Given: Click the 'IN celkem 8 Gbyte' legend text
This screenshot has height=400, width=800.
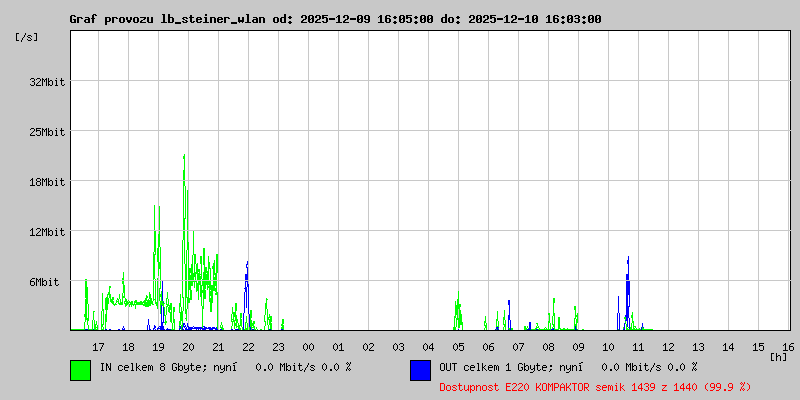Looking at the screenshot, I should point(154,367).
